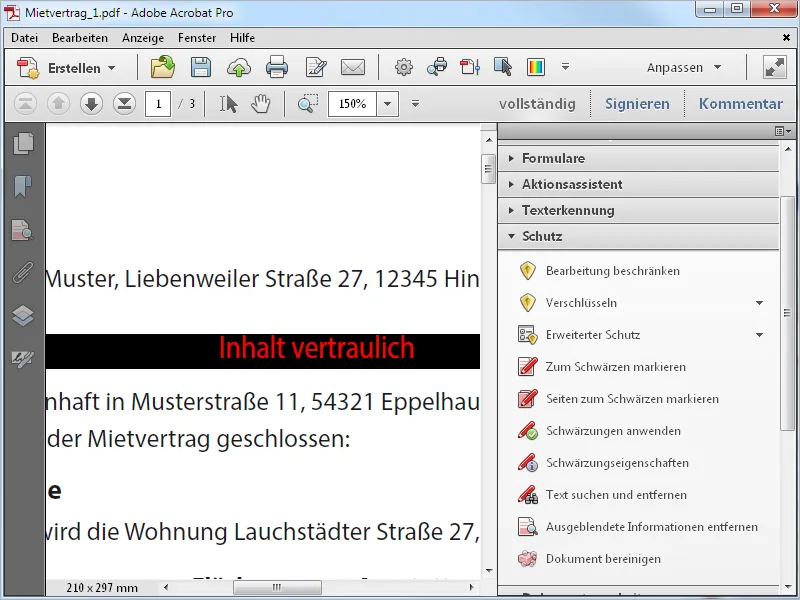Click the open file folder icon
Image resolution: width=800 pixels, height=600 pixels.
(162, 67)
